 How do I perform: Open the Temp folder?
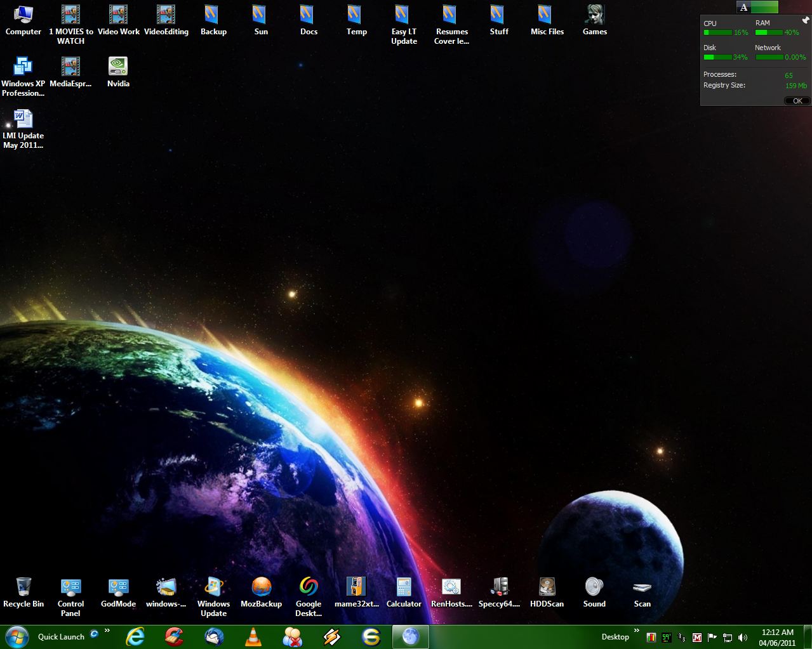point(356,20)
